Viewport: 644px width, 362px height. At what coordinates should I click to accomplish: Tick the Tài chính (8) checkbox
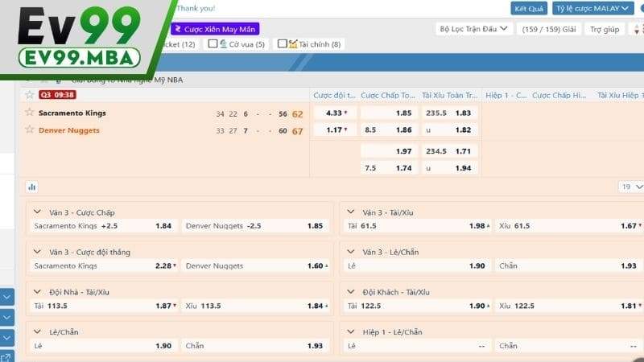tap(282, 44)
